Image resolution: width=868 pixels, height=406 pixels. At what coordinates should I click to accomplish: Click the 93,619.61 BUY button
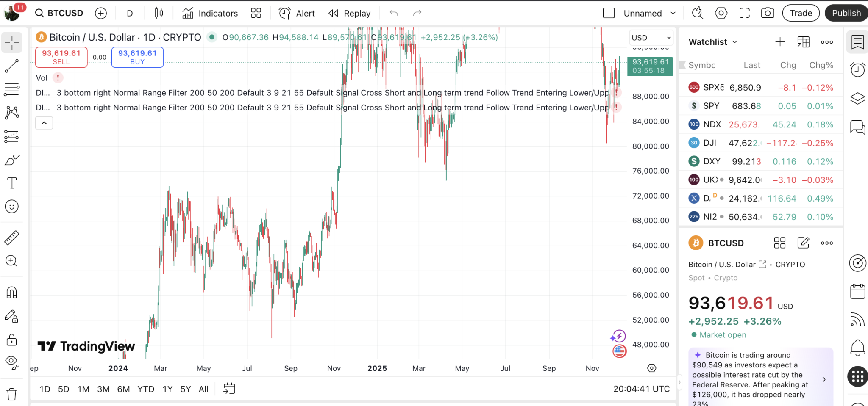click(x=137, y=57)
